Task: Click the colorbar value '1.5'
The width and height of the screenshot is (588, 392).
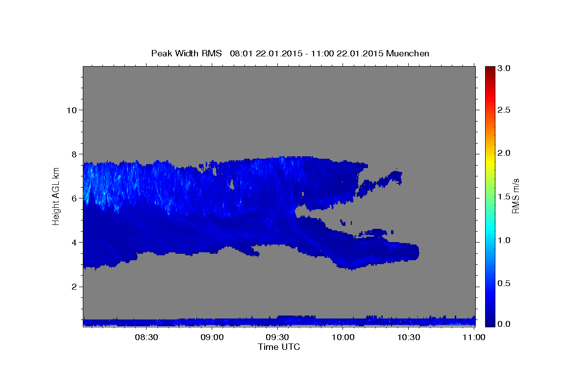Action: pos(505,196)
